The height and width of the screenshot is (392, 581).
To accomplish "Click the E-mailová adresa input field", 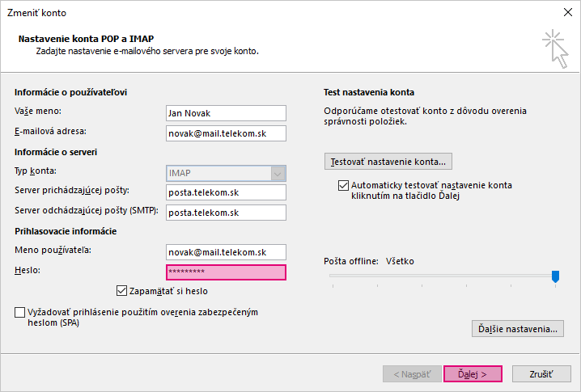I will point(226,133).
